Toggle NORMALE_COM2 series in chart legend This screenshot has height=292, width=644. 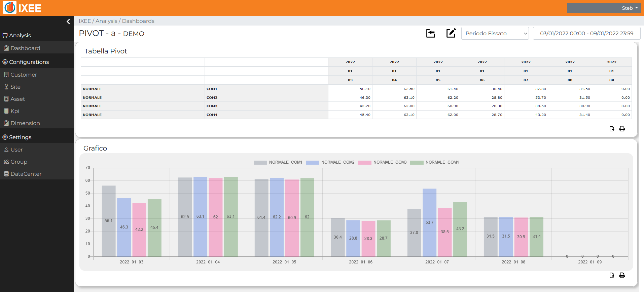[x=330, y=162]
